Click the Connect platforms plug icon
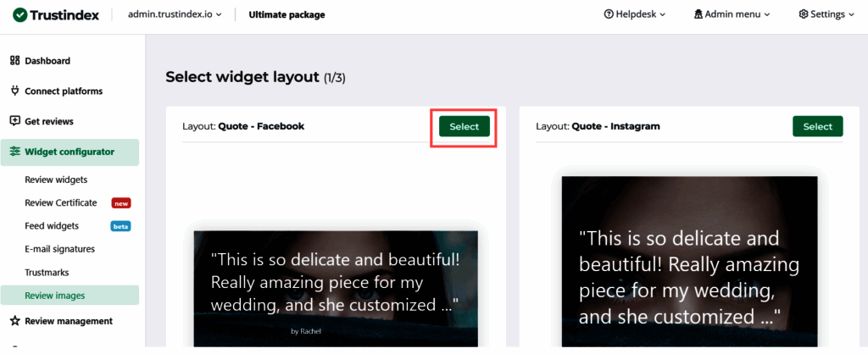Image resolution: width=868 pixels, height=354 pixels. pos(14,91)
